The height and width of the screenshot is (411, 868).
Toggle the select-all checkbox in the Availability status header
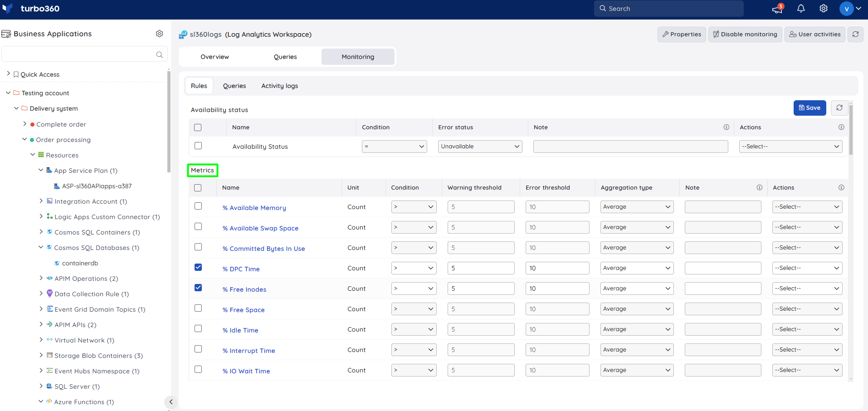(198, 127)
